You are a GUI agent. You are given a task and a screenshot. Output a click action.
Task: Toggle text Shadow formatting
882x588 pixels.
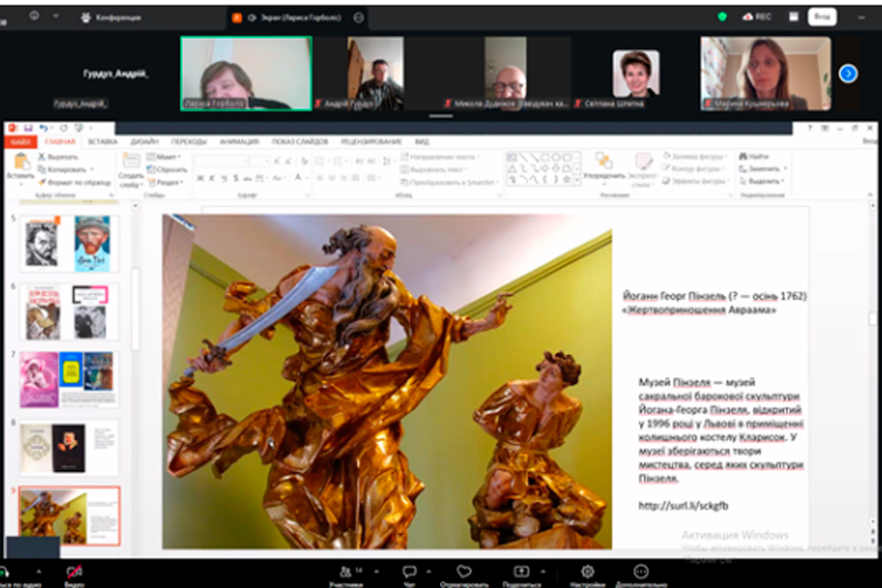point(235,178)
